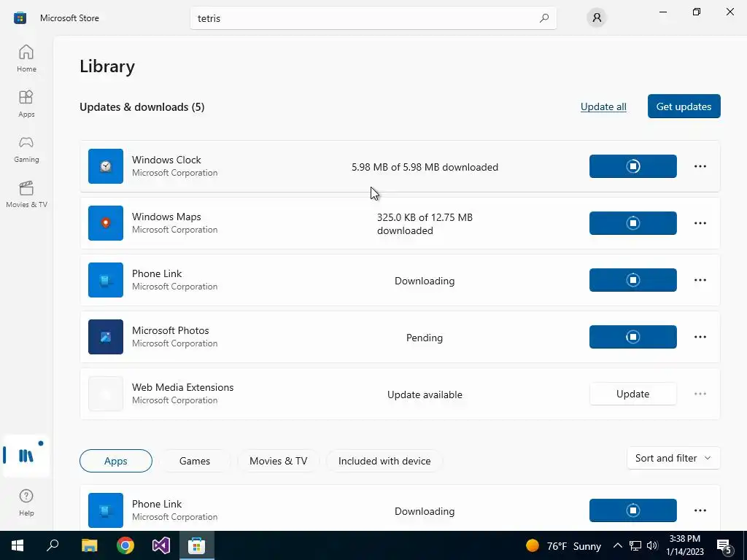The height and width of the screenshot is (560, 747).
Task: Open Google Chrome from taskbar
Action: [125, 545]
